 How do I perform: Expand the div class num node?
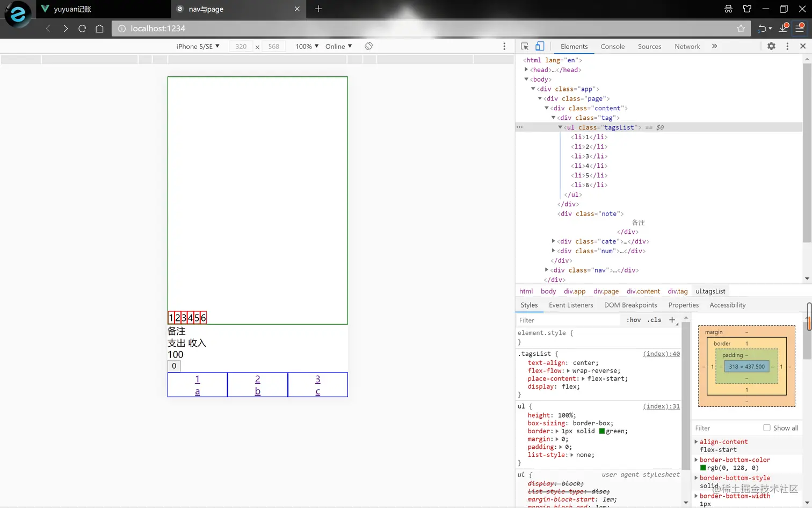coord(554,251)
